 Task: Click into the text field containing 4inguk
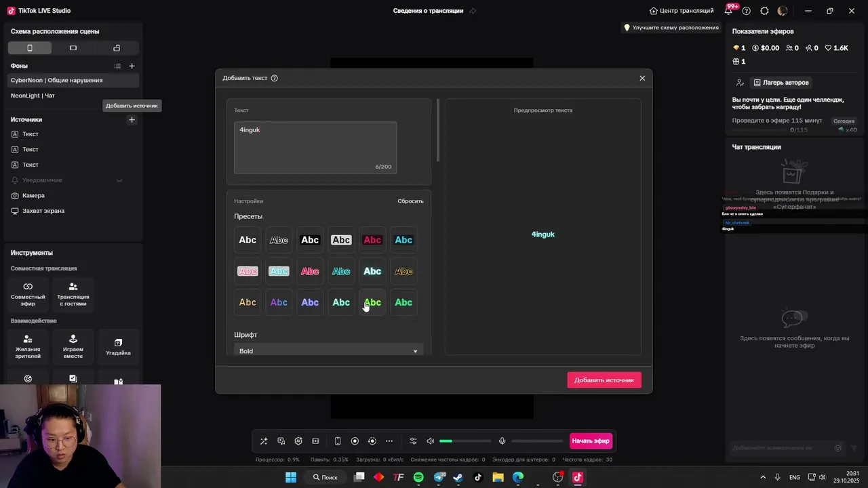pos(315,147)
